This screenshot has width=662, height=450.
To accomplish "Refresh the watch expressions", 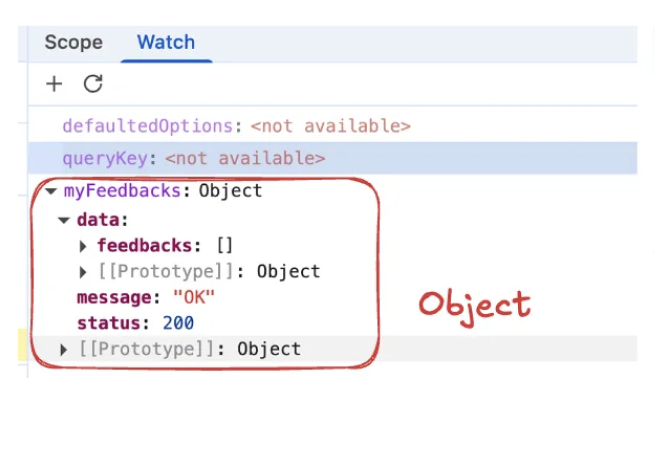I will 93,84.
